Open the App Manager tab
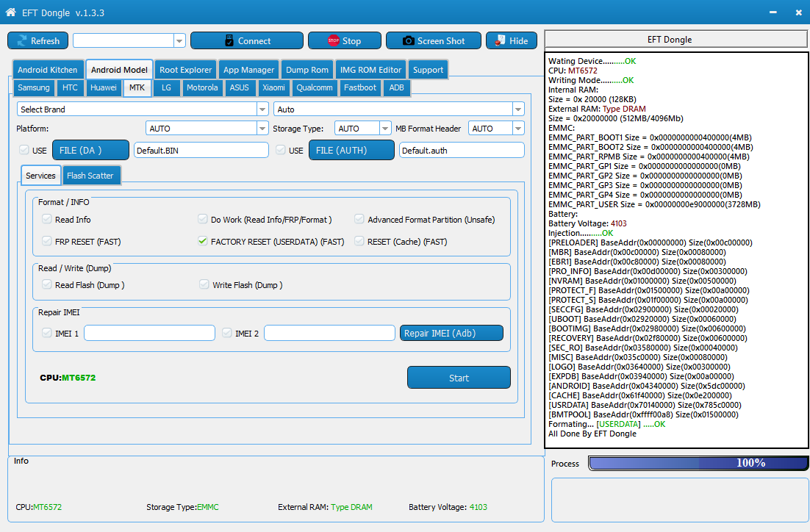Image resolution: width=810 pixels, height=532 pixels. (x=248, y=70)
